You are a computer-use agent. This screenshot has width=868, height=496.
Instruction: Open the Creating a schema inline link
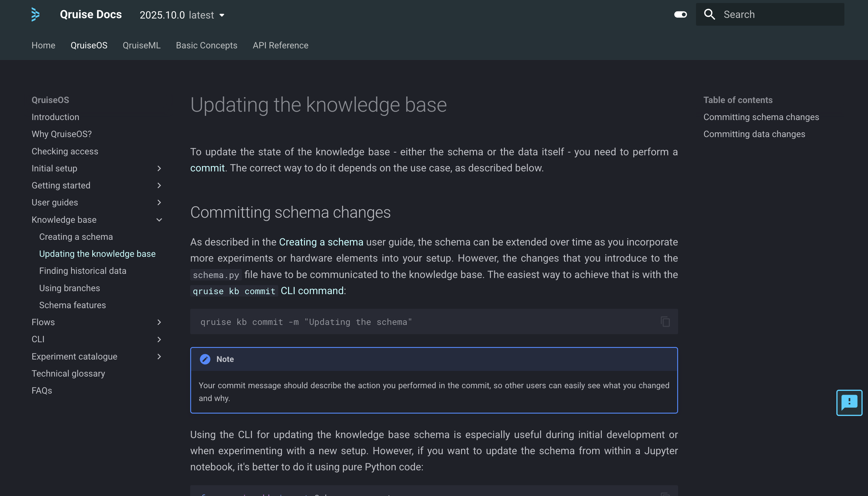321,242
